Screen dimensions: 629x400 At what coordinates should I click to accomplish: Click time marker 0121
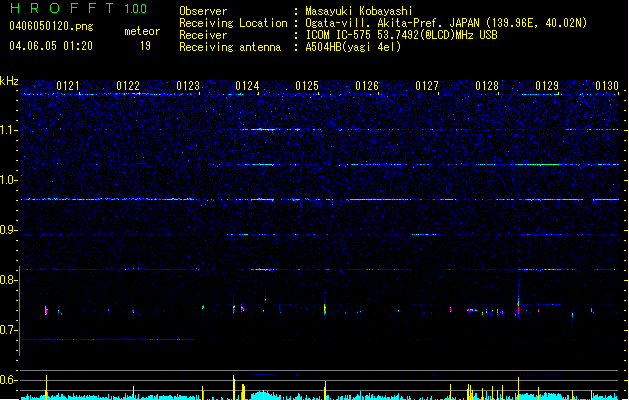tap(68, 86)
